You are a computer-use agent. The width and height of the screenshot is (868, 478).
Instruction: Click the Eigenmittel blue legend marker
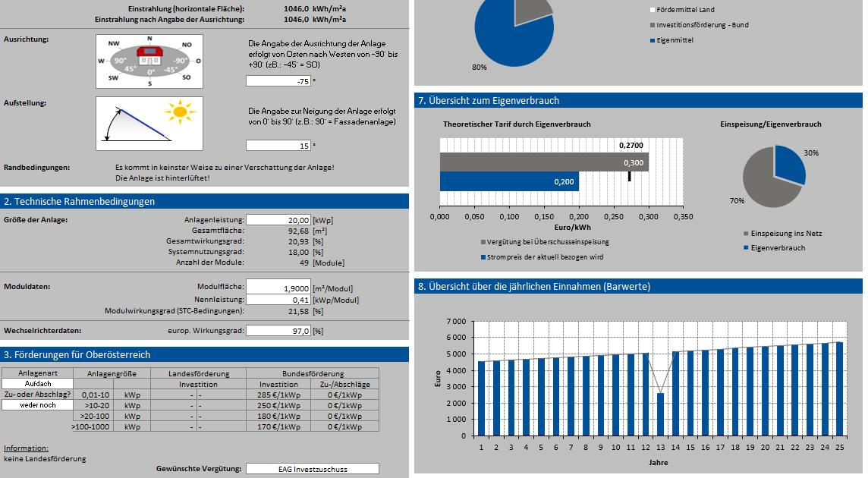tap(653, 40)
